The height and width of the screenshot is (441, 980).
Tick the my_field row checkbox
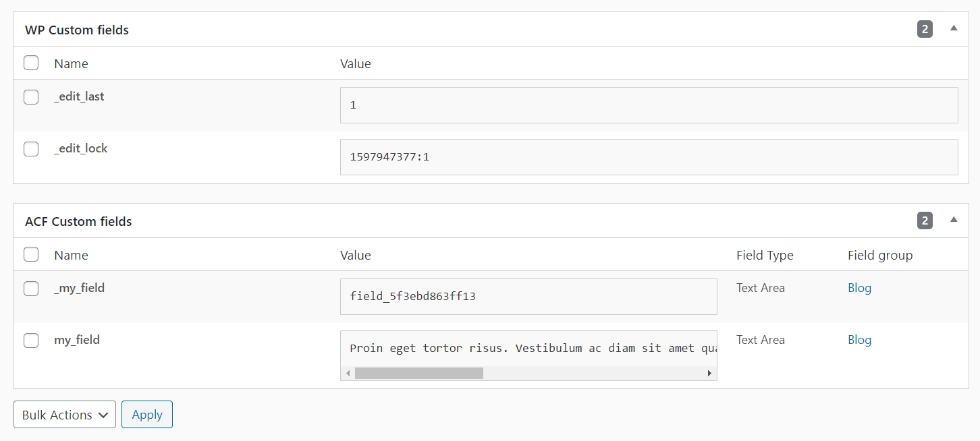(31, 341)
